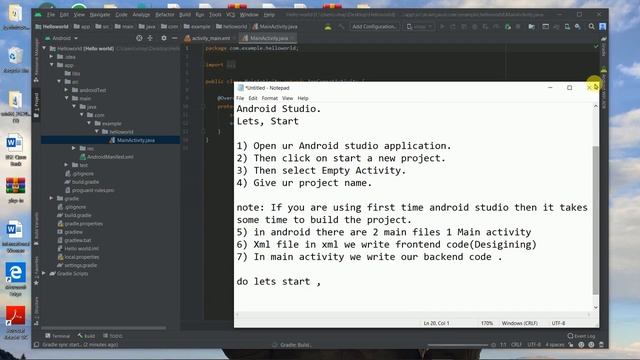Image resolution: width=640 pixels, height=360 pixels.
Task: Open the Favorites star tool window
Action: [x=36, y=271]
